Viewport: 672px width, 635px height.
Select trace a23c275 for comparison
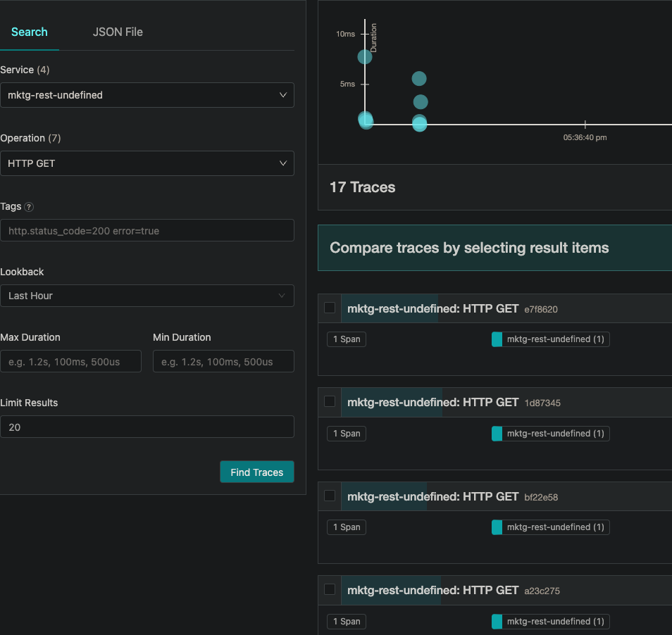pyautogui.click(x=329, y=589)
